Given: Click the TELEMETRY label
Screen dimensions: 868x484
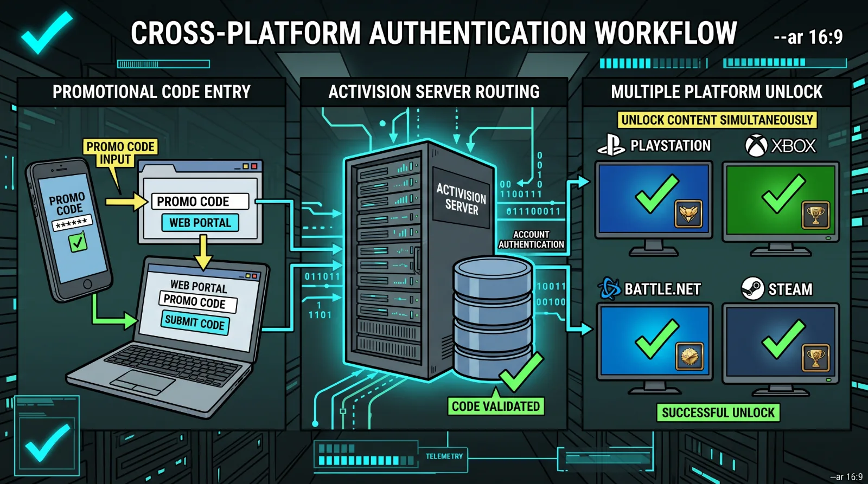Looking at the screenshot, I should (444, 456).
